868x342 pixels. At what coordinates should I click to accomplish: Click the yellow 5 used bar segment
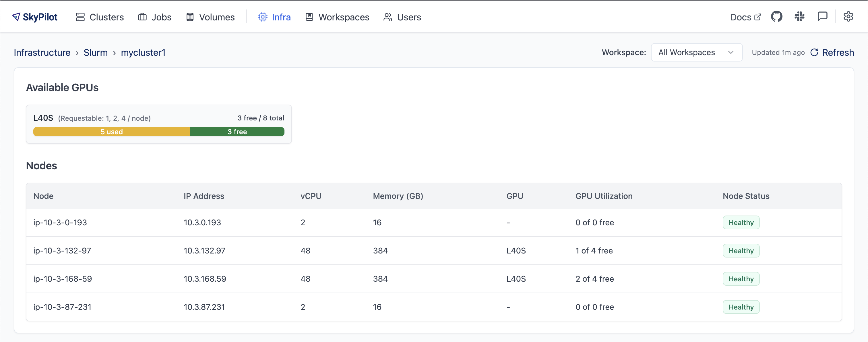(x=112, y=132)
